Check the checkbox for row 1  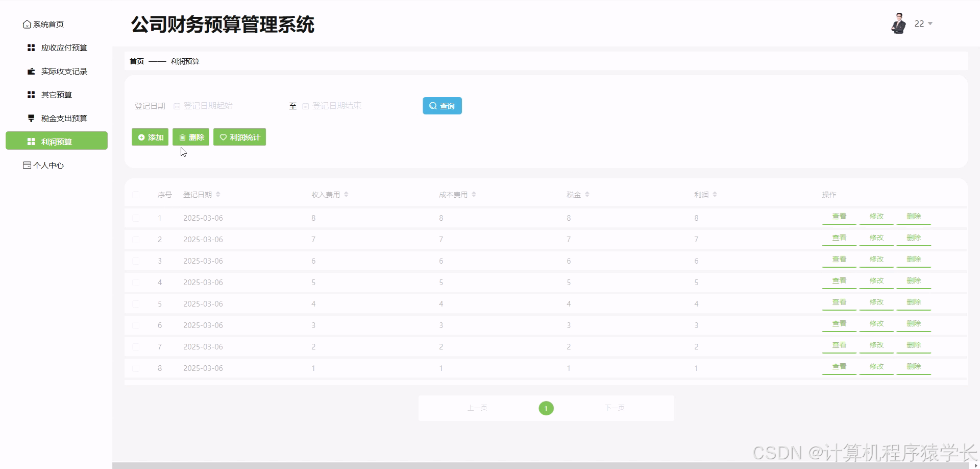[x=136, y=218]
